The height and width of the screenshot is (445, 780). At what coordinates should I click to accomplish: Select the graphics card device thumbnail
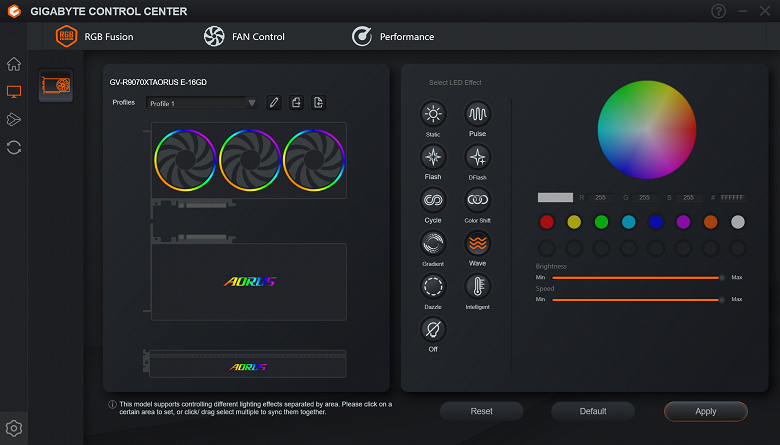tap(56, 85)
